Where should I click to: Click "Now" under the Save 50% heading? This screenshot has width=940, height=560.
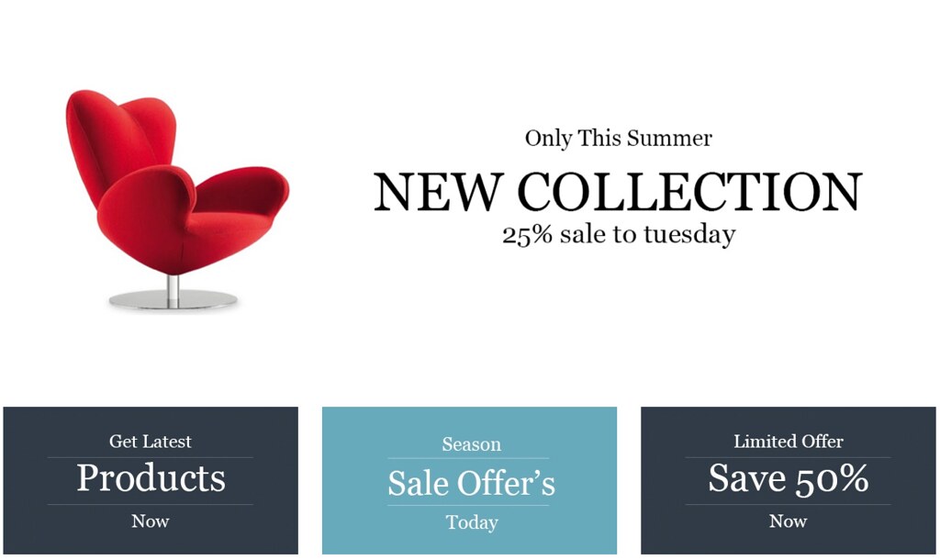click(789, 521)
